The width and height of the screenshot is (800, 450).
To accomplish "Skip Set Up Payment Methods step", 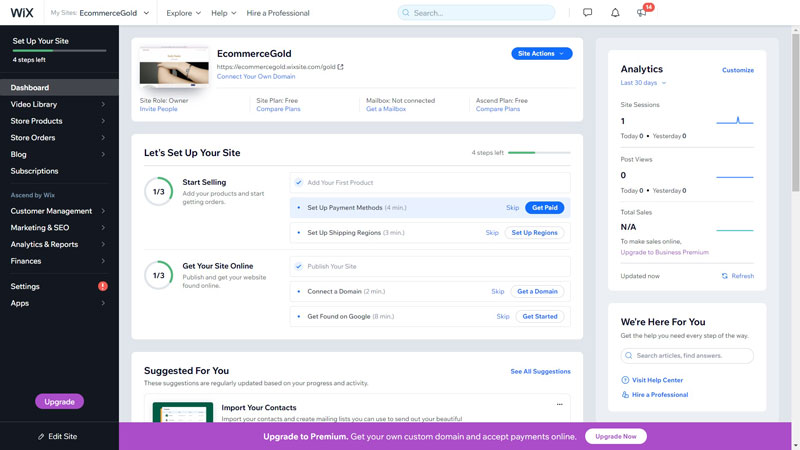I will coord(512,208).
